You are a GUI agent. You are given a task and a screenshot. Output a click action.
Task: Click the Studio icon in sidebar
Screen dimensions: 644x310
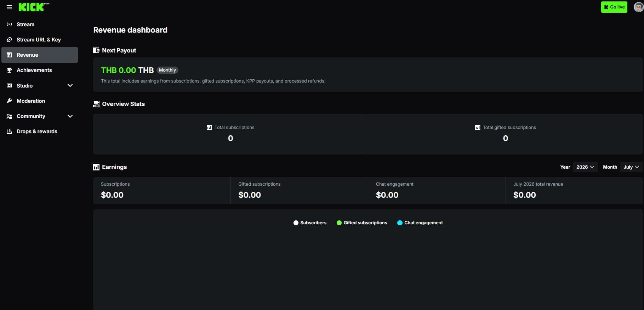(x=9, y=86)
